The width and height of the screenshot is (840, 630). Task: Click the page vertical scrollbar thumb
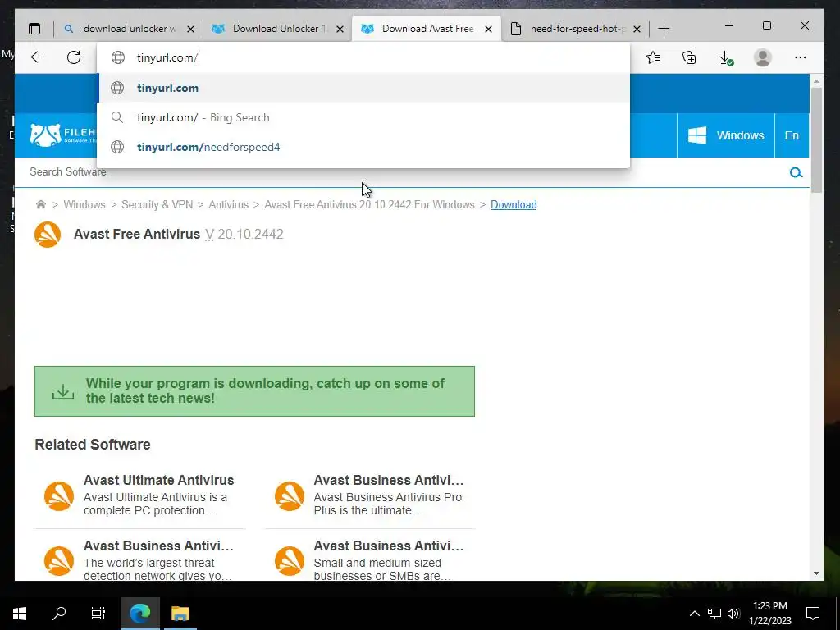pos(816,139)
